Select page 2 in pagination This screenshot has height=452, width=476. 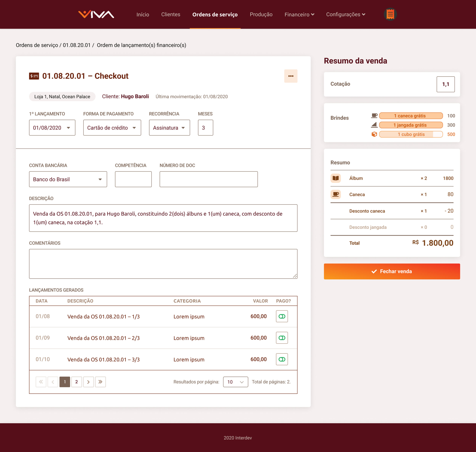[x=77, y=382]
